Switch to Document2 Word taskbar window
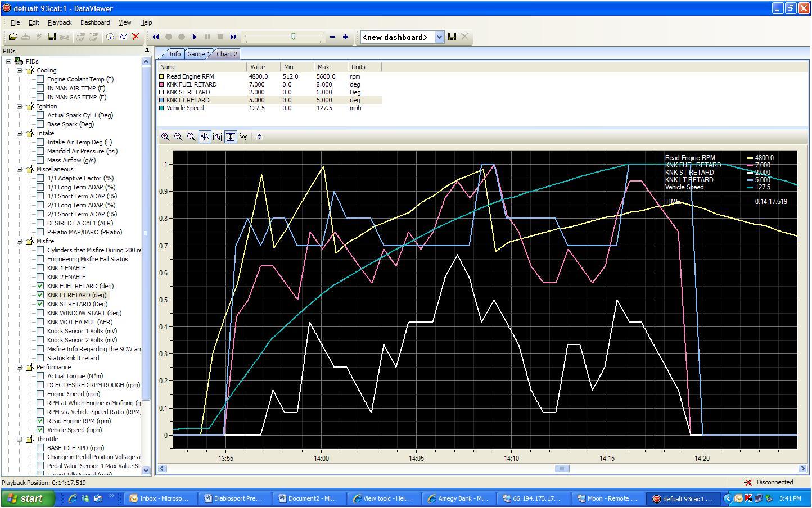The image size is (812, 508). [x=309, y=498]
